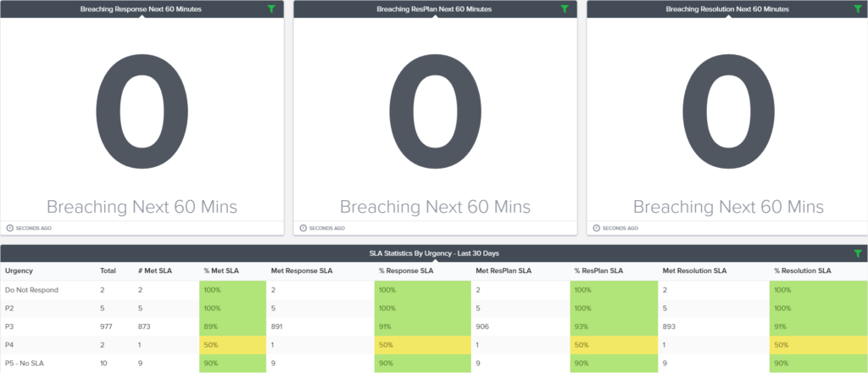Click clock icon under Breaching Response widget

pyautogui.click(x=9, y=228)
